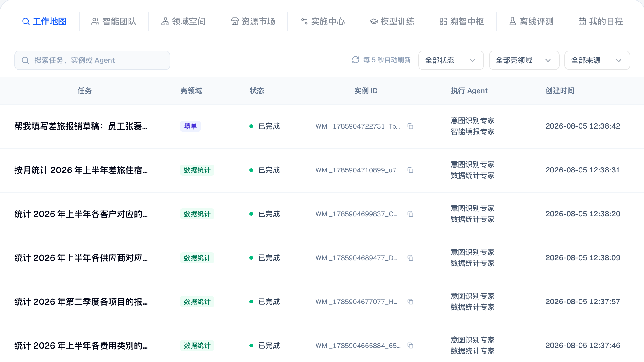
Task: Switch to the 智能团队 tab
Action: tap(114, 21)
